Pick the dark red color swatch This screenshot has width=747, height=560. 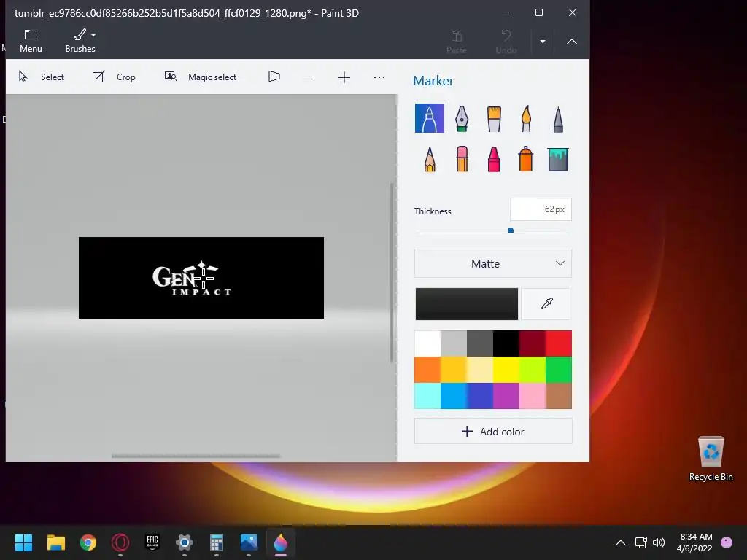coord(532,343)
